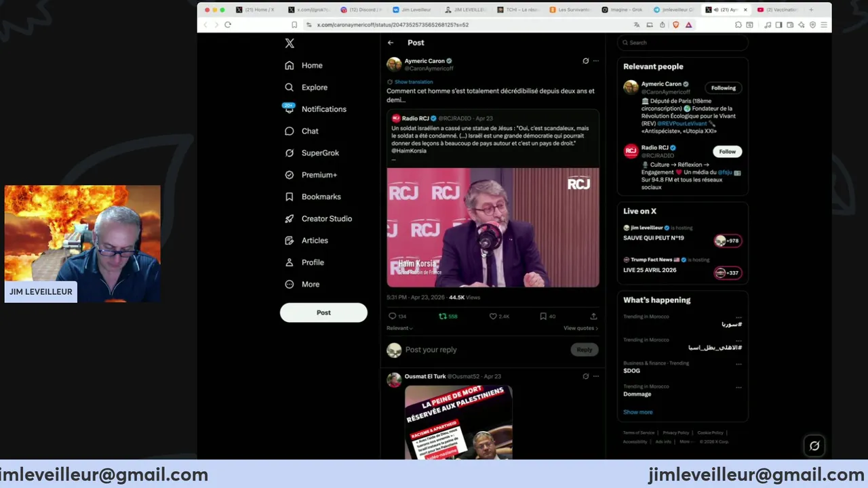
Task: Switch to the Discord browser tab
Action: pyautogui.click(x=361, y=9)
